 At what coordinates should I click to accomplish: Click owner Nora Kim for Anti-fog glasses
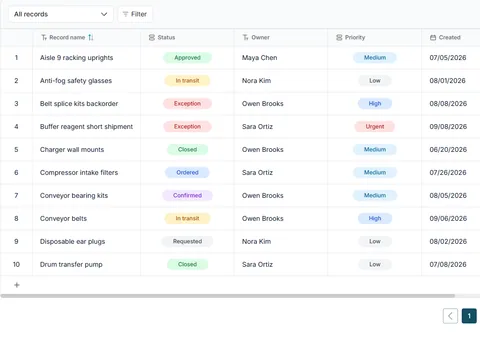click(256, 81)
